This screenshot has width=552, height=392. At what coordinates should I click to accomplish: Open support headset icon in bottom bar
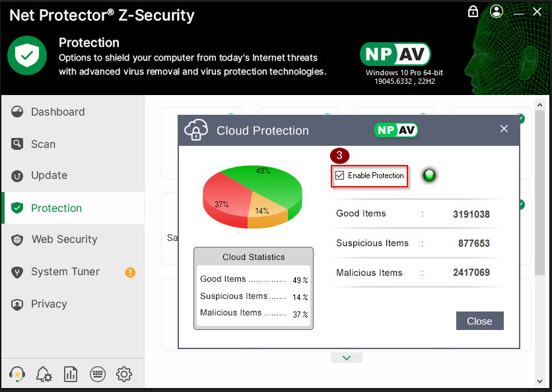click(x=18, y=374)
